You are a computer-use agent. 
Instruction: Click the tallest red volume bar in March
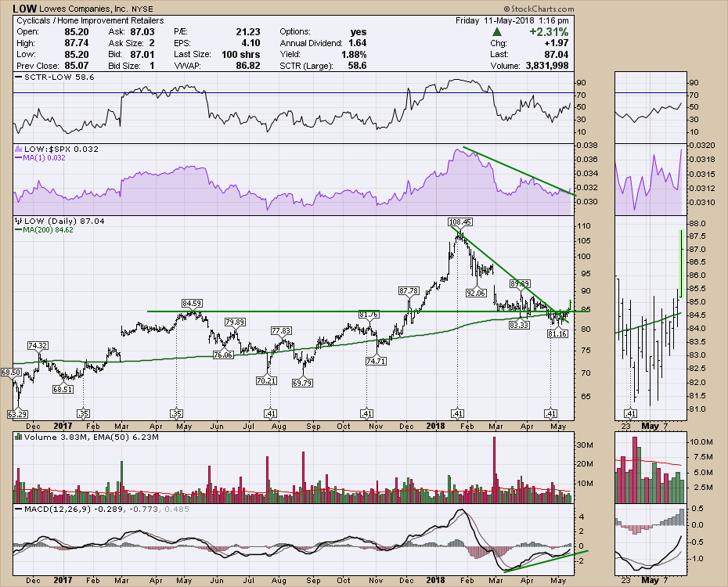[494, 470]
